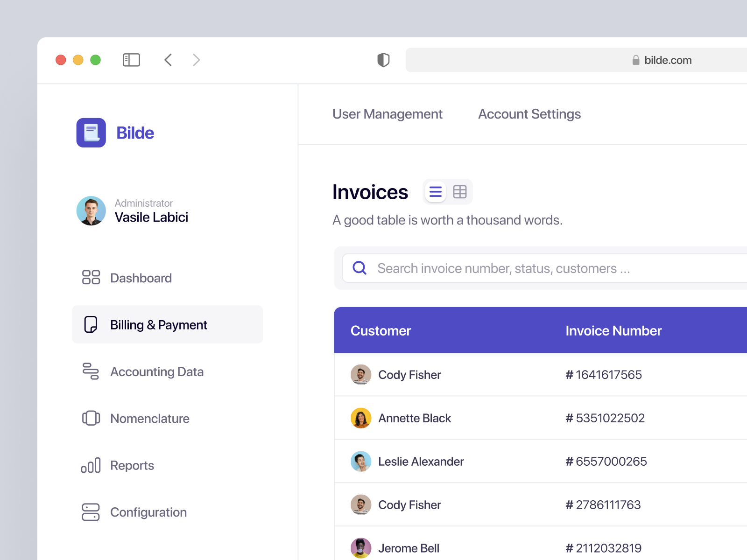The width and height of the screenshot is (747, 560).
Task: Select invoice number 5351022502
Action: (605, 418)
